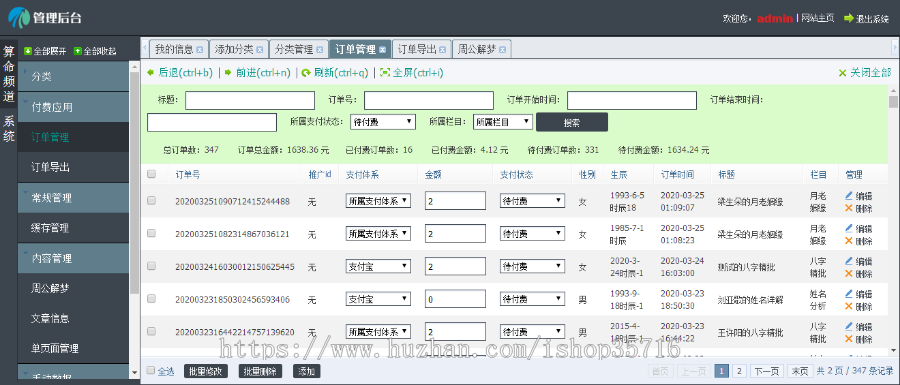Click the 下一页 next page button
The width and height of the screenshot is (900, 385).
pyautogui.click(x=767, y=371)
